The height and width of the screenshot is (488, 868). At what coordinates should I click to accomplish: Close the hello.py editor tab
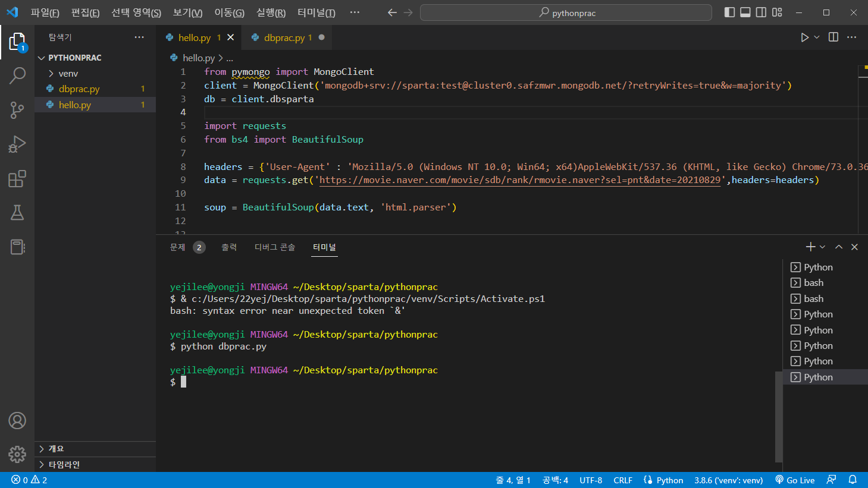tap(231, 37)
